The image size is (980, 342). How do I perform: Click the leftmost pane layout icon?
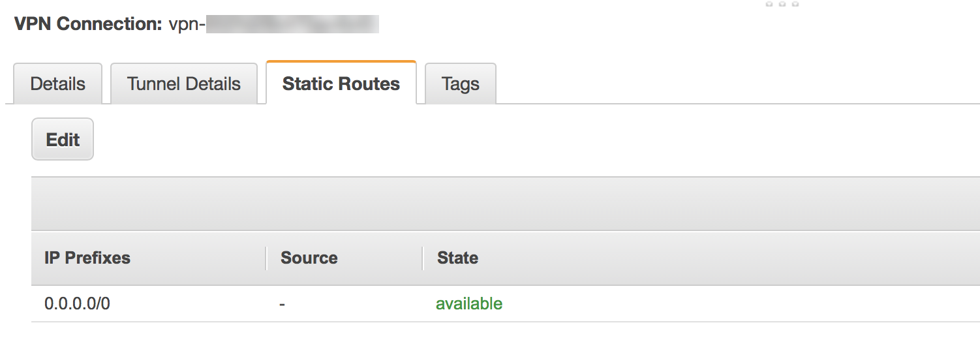tap(770, 4)
